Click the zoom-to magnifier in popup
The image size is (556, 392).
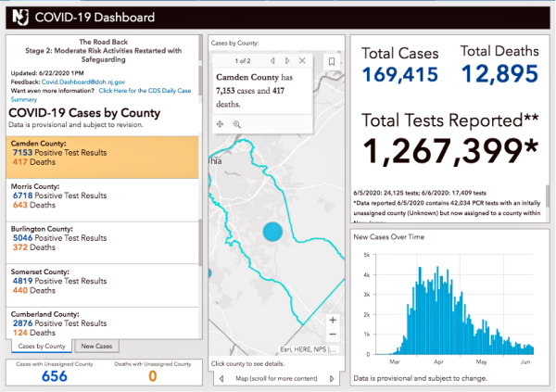(237, 123)
